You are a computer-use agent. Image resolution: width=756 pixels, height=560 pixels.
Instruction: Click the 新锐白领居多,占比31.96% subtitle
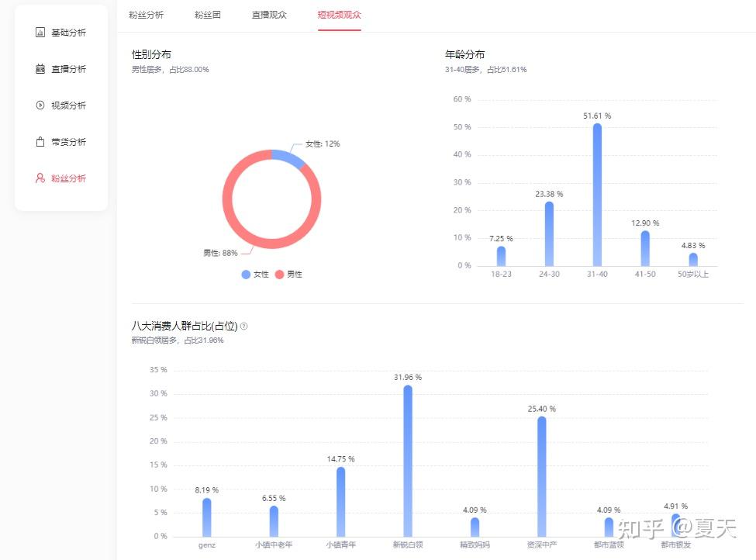pos(178,340)
